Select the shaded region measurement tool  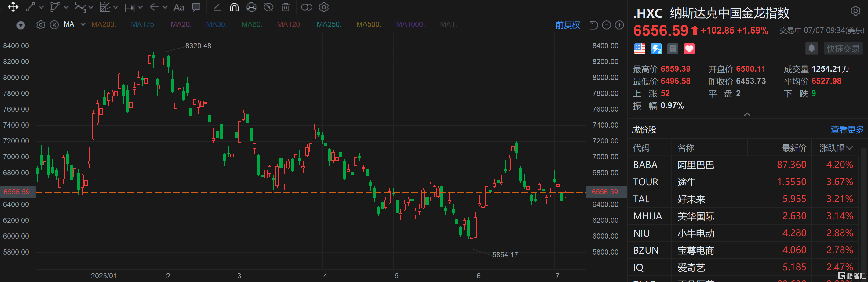(x=105, y=7)
